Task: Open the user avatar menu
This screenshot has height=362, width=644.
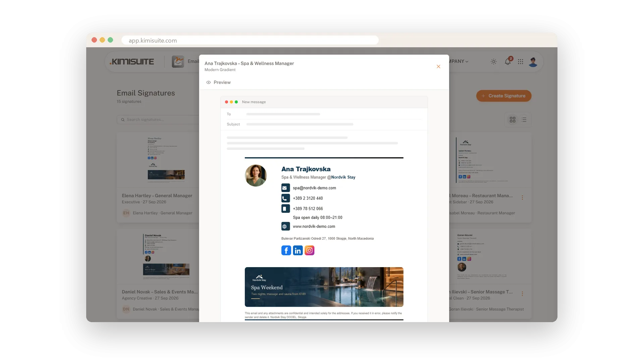Action: [533, 62]
